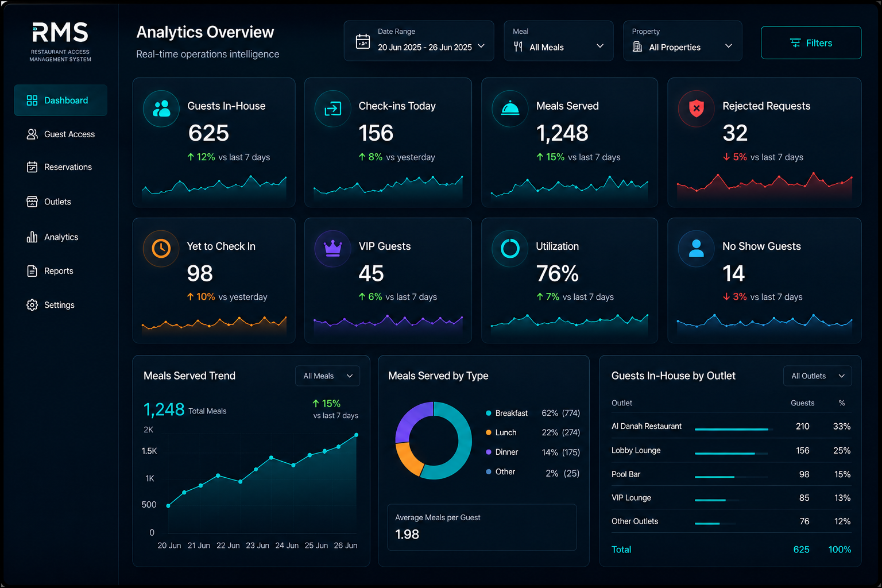Image resolution: width=882 pixels, height=588 pixels.
Task: Click the Outlets storefront icon
Action: (x=32, y=202)
